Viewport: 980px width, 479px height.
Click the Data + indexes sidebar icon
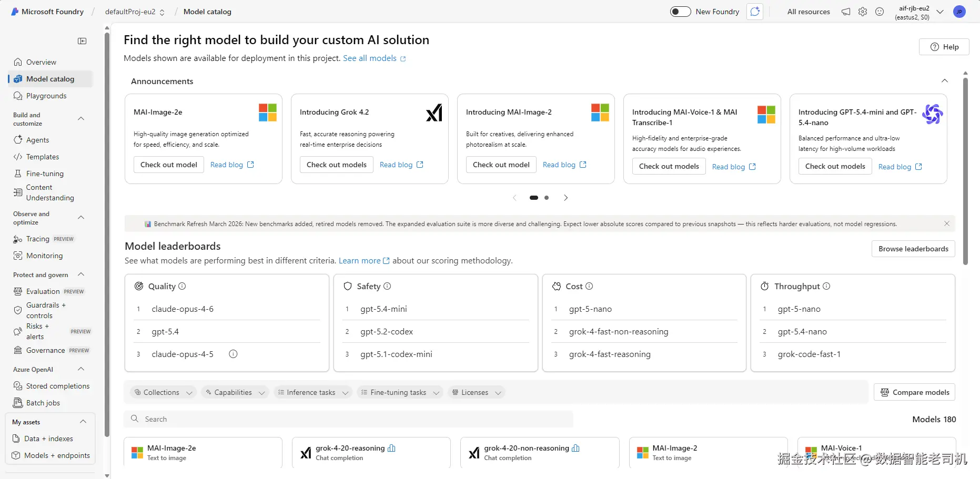[x=16, y=439]
